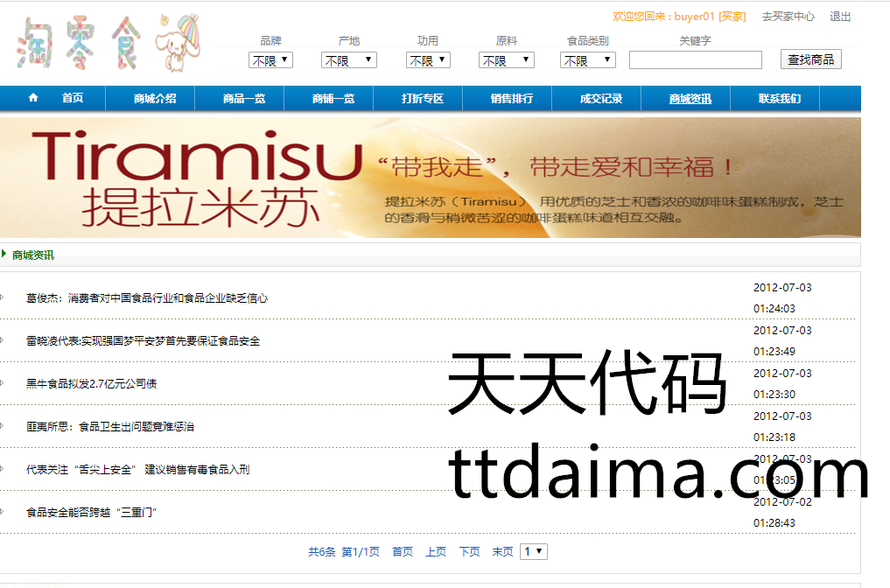Focus the 关键字 keyword search field
The height and width of the screenshot is (588, 890).
pyautogui.click(x=695, y=60)
